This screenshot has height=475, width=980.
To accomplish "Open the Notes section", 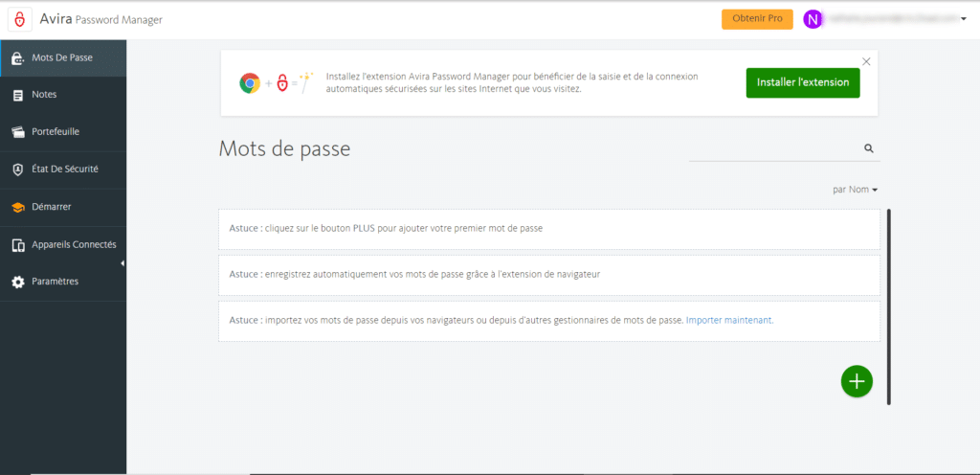I will click(x=63, y=95).
